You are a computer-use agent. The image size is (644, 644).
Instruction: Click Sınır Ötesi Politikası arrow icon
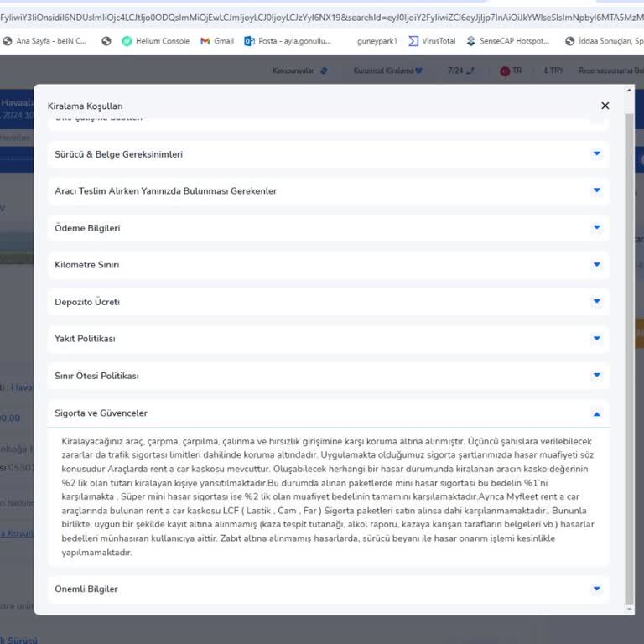(596, 376)
